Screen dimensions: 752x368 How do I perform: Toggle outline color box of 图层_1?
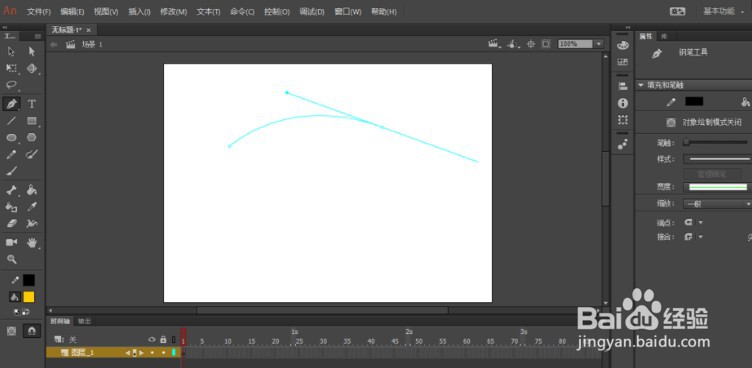click(x=174, y=353)
